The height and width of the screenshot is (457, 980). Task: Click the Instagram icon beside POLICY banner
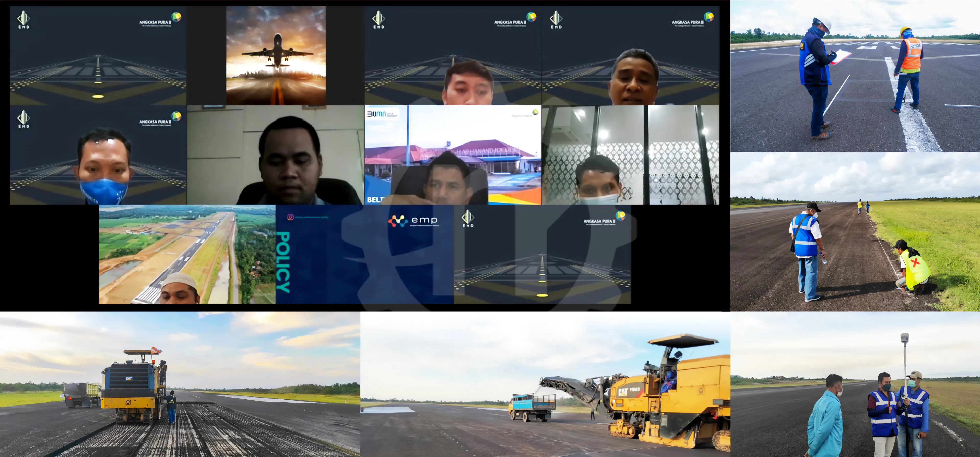pyautogui.click(x=290, y=217)
